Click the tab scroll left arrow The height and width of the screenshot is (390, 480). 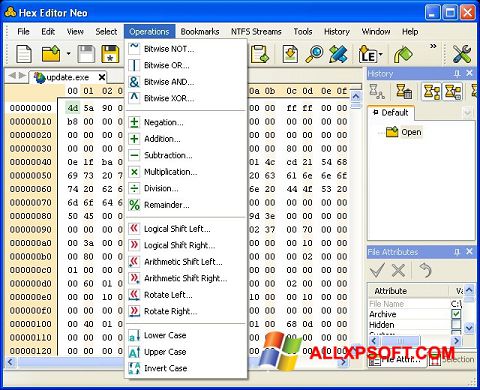(x=12, y=76)
